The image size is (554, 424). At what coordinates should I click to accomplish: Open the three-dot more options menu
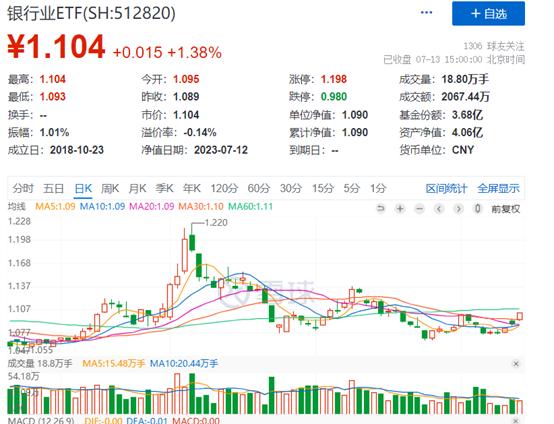426,13
